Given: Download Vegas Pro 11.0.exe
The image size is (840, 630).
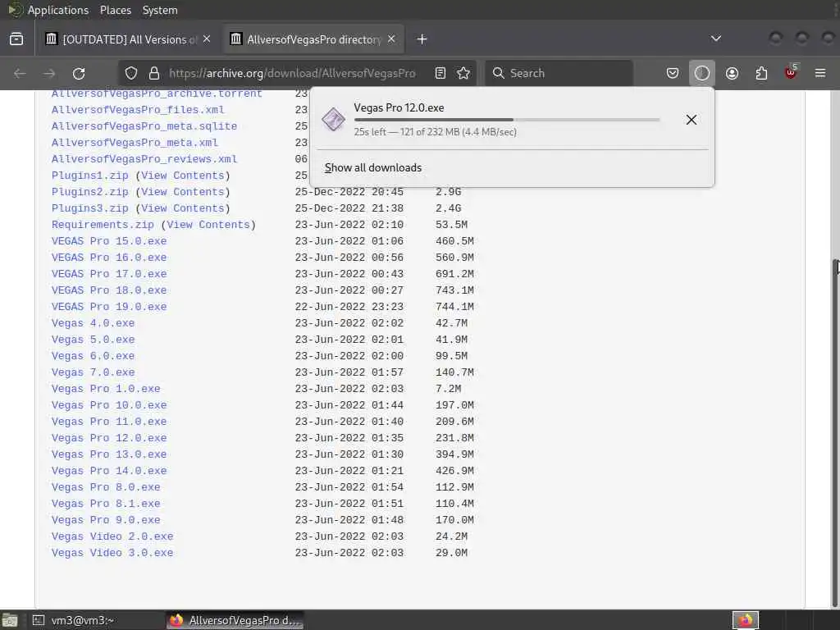Looking at the screenshot, I should 109,422.
